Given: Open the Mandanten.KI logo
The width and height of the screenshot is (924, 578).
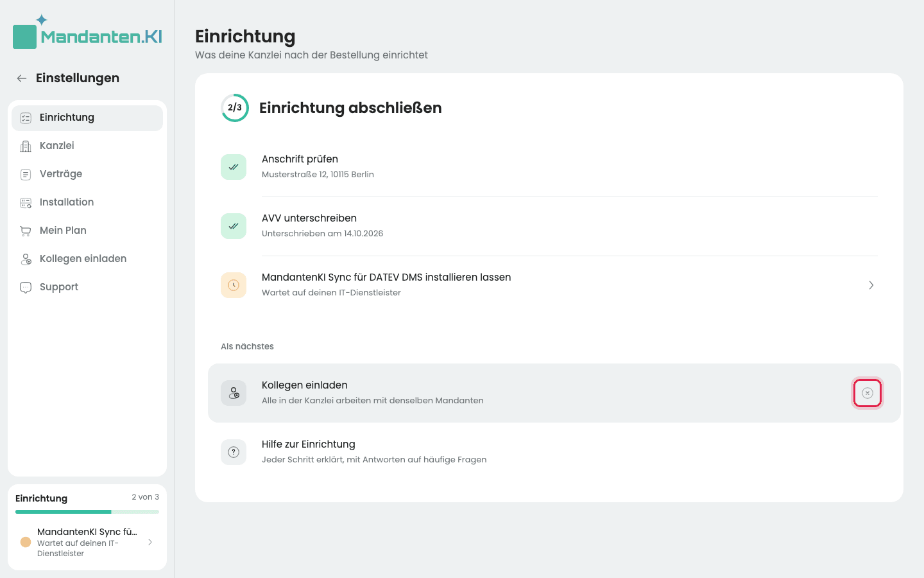Looking at the screenshot, I should click(87, 32).
